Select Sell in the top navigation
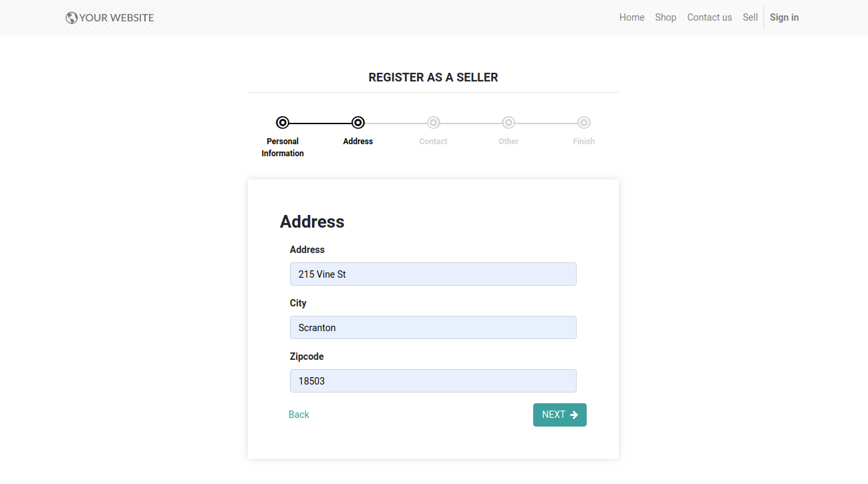Screen dimensions: 868x484 [750, 17]
